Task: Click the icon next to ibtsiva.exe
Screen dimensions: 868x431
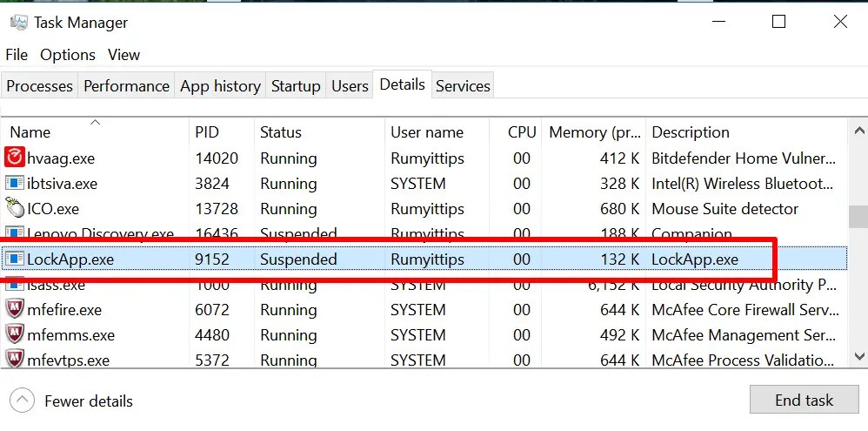Action: coord(15,184)
